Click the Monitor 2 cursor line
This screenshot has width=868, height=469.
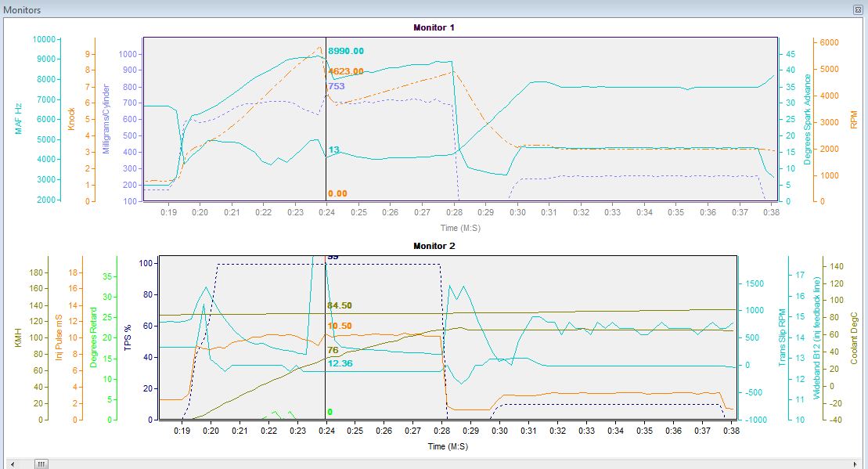point(325,337)
